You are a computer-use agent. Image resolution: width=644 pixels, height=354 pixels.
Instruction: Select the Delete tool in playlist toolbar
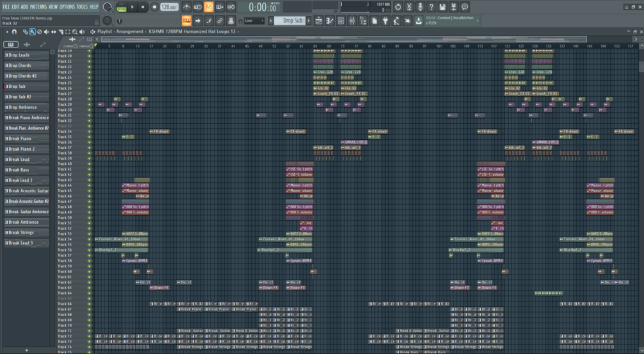(x=40, y=31)
